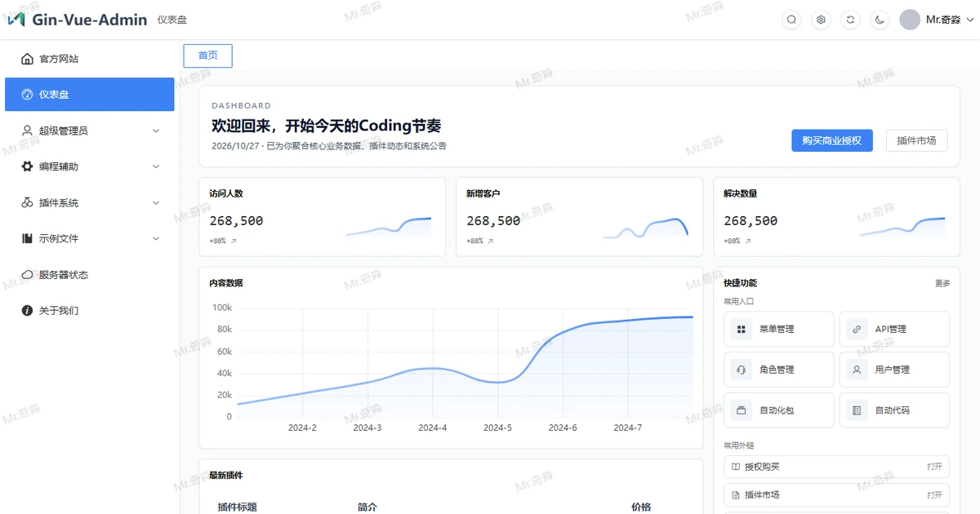The image size is (980, 514).
Task: Click the info icon beside 关于我们
Action: pyautogui.click(x=27, y=311)
